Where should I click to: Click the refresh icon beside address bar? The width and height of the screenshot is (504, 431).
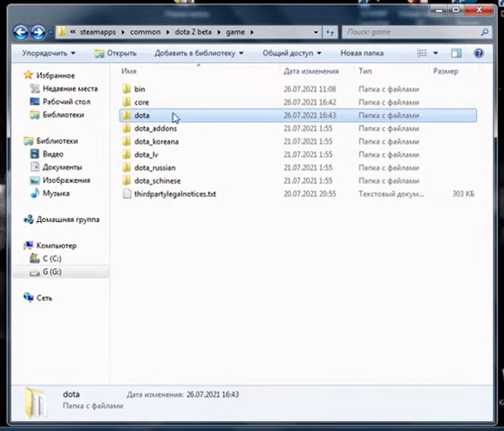(330, 32)
